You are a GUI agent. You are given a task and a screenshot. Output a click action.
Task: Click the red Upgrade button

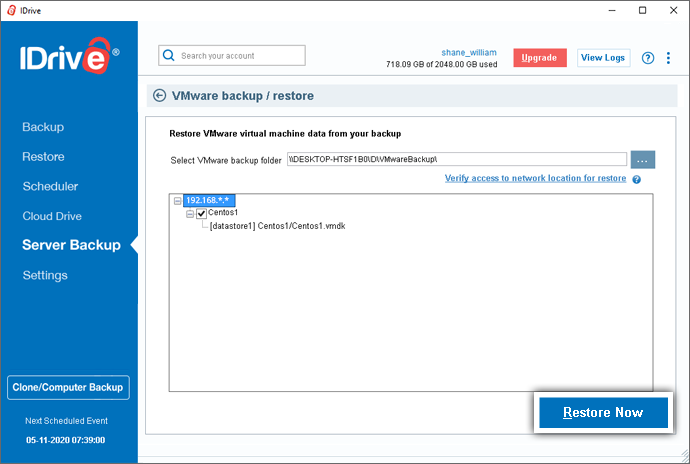(x=540, y=58)
